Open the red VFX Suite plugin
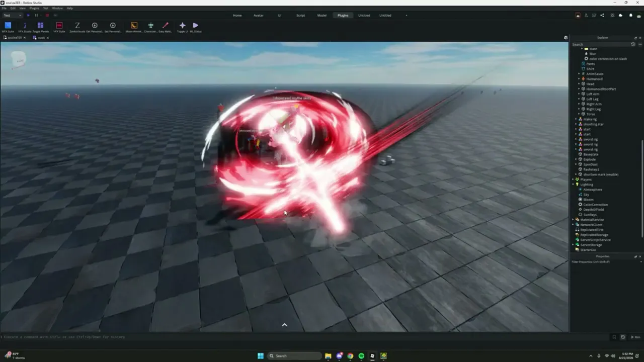This screenshot has width=644, height=362. [59, 27]
